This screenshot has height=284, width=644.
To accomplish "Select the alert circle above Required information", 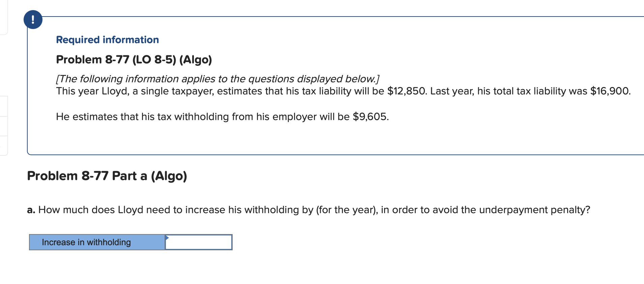I will (33, 19).
